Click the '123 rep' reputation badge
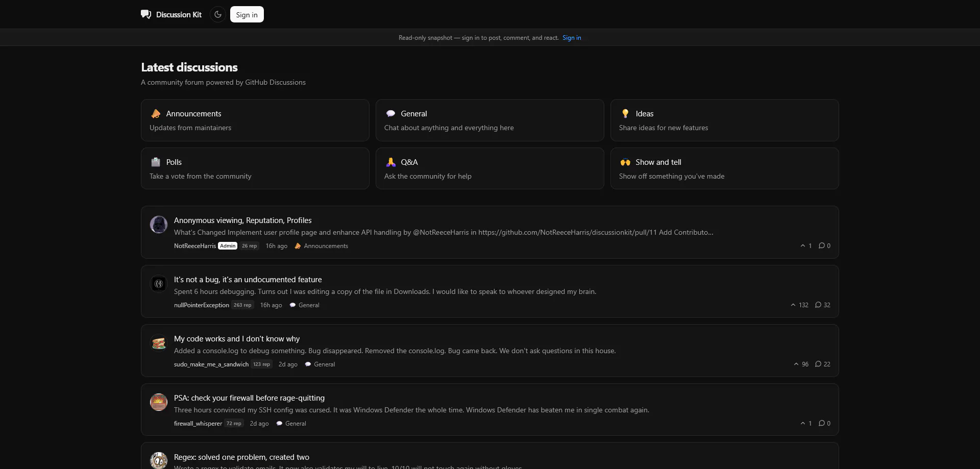Image resolution: width=980 pixels, height=469 pixels. (262, 364)
